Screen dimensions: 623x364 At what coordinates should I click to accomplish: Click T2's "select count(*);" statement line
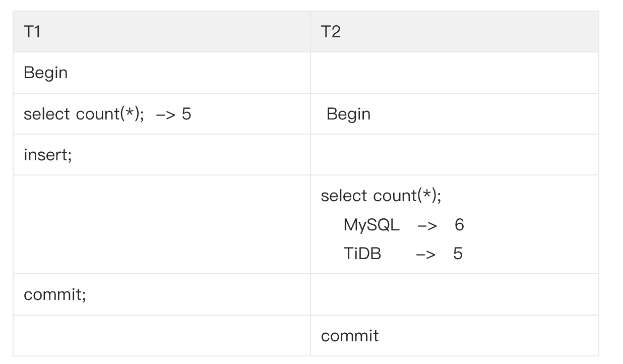[x=381, y=196]
